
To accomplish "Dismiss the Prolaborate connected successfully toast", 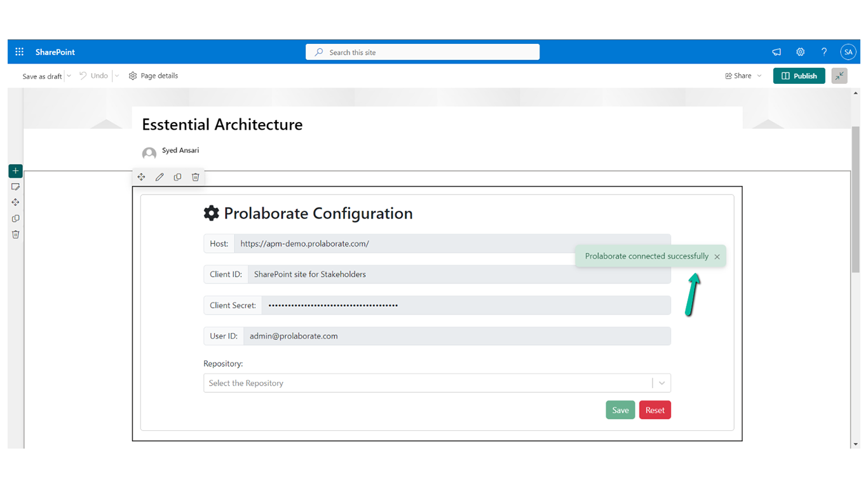I will click(x=717, y=257).
